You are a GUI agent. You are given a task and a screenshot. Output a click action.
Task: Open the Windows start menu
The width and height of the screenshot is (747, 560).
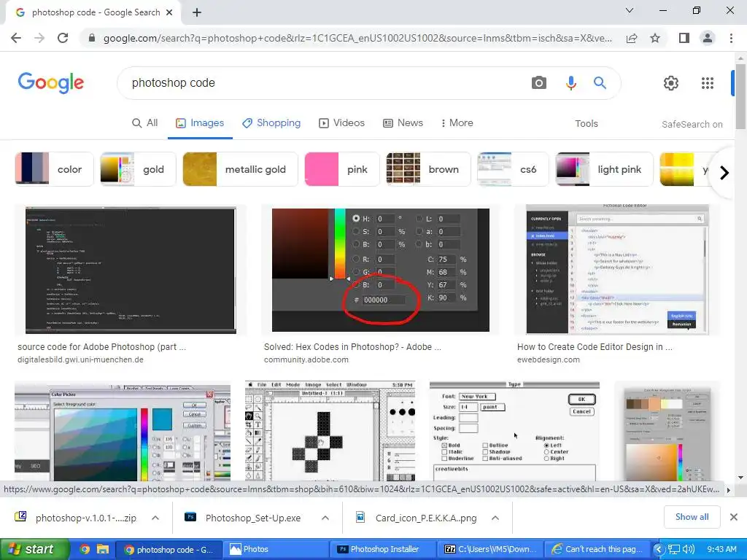(34, 550)
